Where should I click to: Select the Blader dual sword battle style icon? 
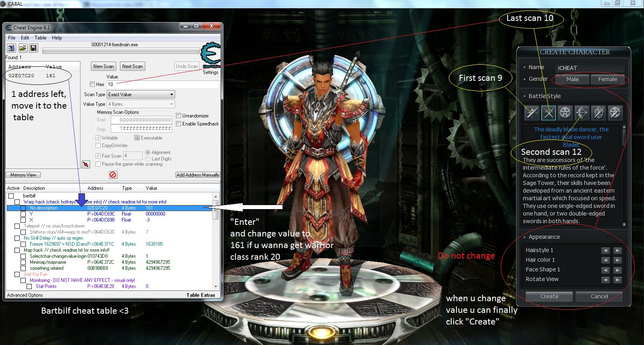548,113
